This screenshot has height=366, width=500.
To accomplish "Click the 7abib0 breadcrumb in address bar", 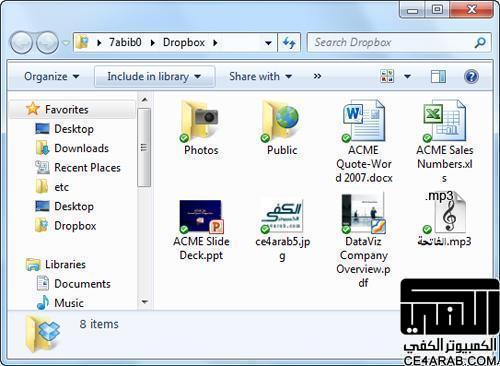I will (x=125, y=43).
